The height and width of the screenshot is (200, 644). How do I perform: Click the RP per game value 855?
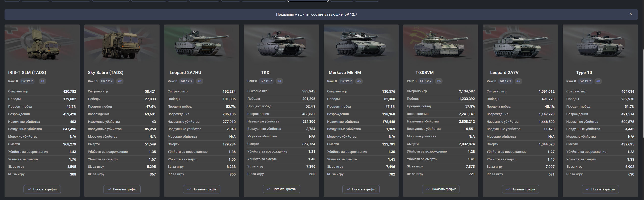point(233,174)
